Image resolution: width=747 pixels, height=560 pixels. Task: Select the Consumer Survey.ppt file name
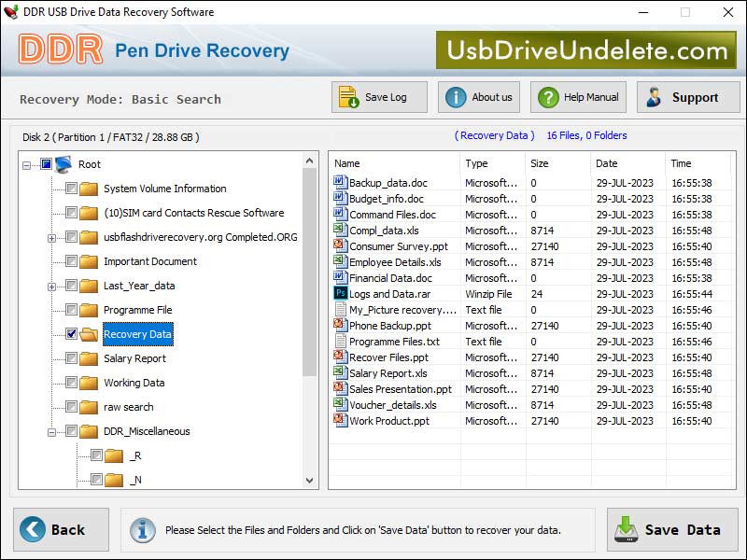coord(399,246)
